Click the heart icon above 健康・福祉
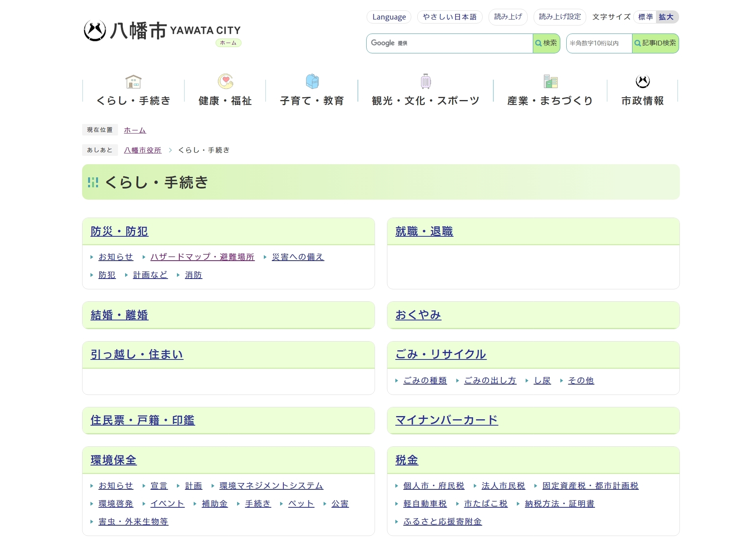The width and height of the screenshot is (756, 542). click(x=225, y=81)
